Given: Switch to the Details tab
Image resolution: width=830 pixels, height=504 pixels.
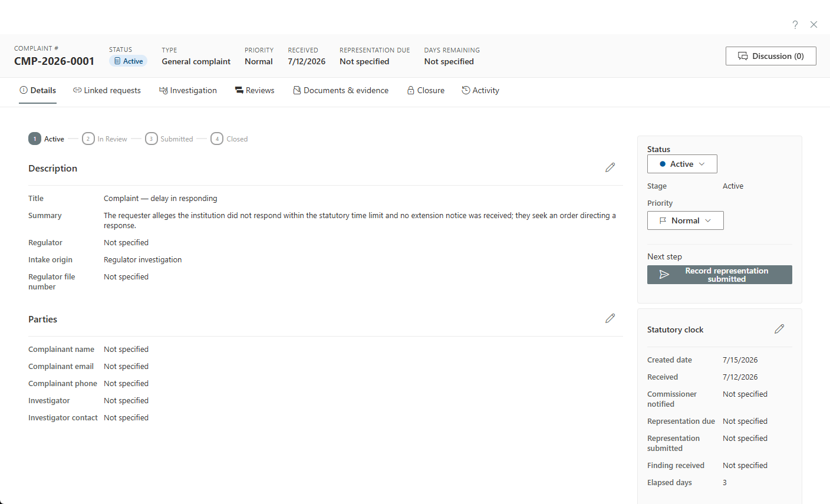Looking at the screenshot, I should [38, 90].
